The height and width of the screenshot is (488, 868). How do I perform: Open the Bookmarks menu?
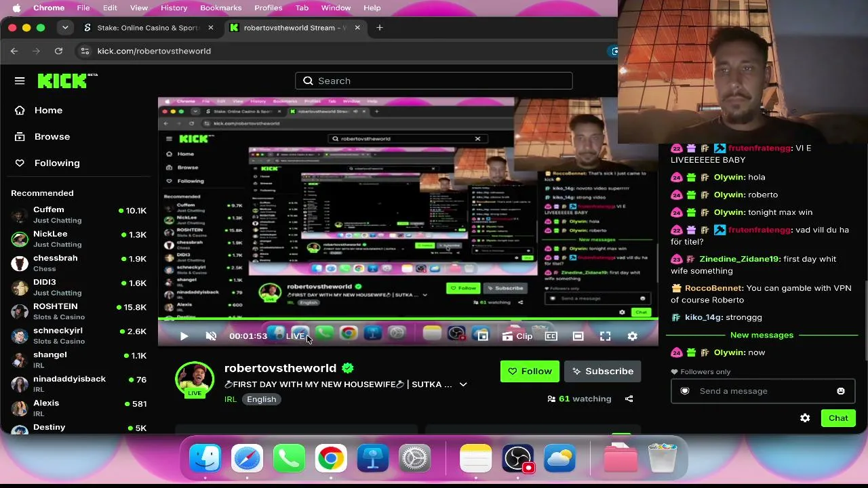pos(221,8)
